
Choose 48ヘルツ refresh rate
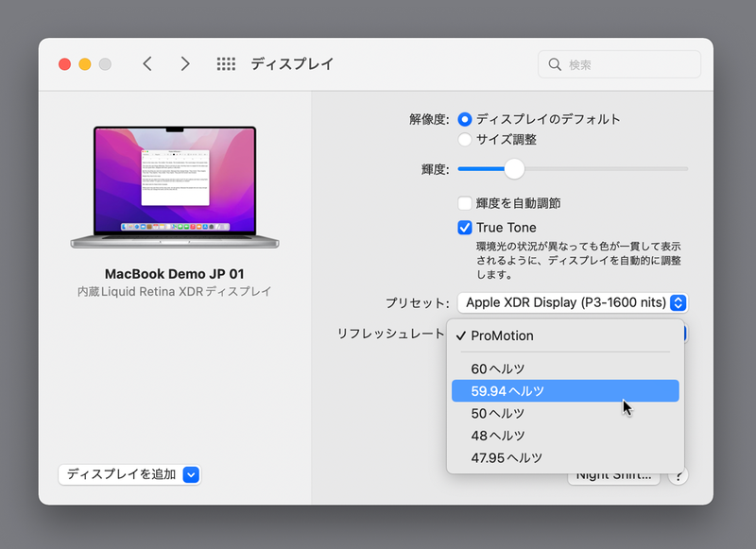click(565, 436)
